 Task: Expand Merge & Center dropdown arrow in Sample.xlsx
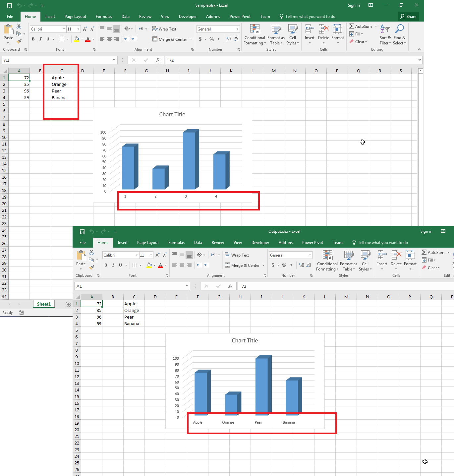point(191,39)
